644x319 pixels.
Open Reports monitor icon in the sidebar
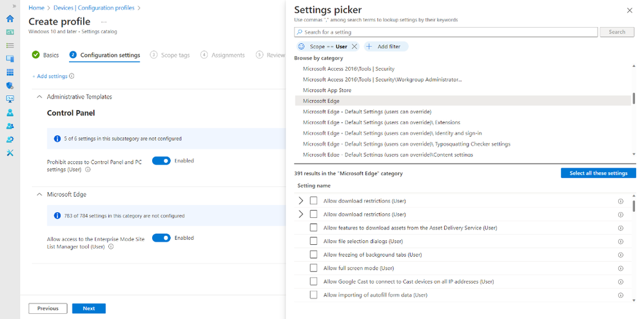(10, 99)
